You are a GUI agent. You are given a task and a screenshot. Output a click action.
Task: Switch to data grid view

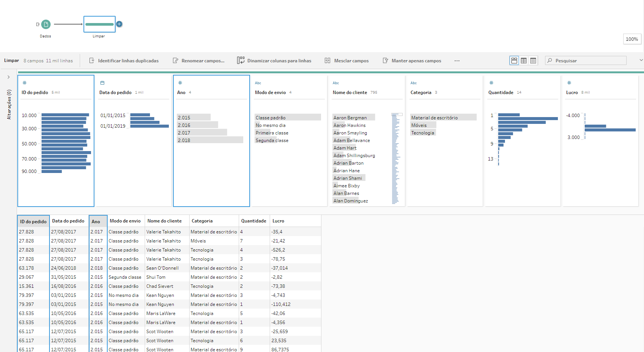tap(524, 60)
